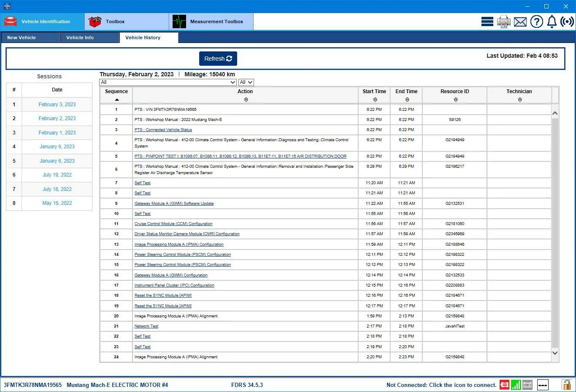
Task: Click the FDRS app icon in title bar
Action: [7, 6]
